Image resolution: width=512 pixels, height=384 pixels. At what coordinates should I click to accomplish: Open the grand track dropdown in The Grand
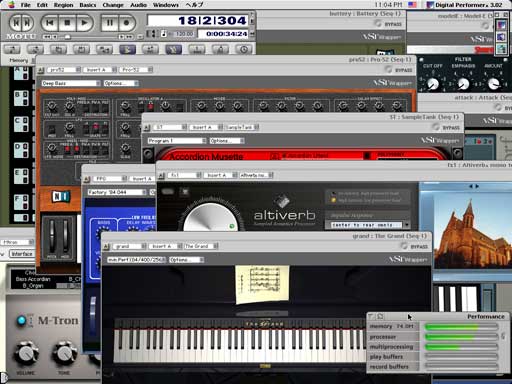(129, 246)
